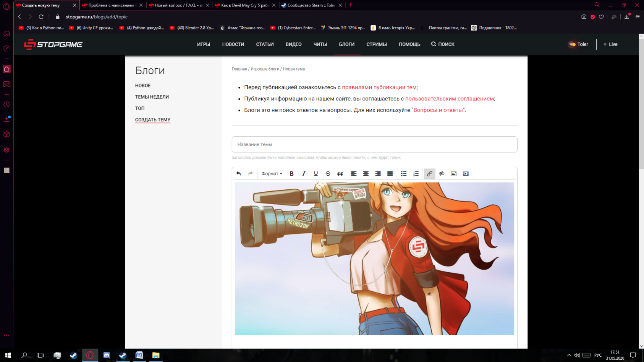Open НОВОСТИ section

[233, 44]
